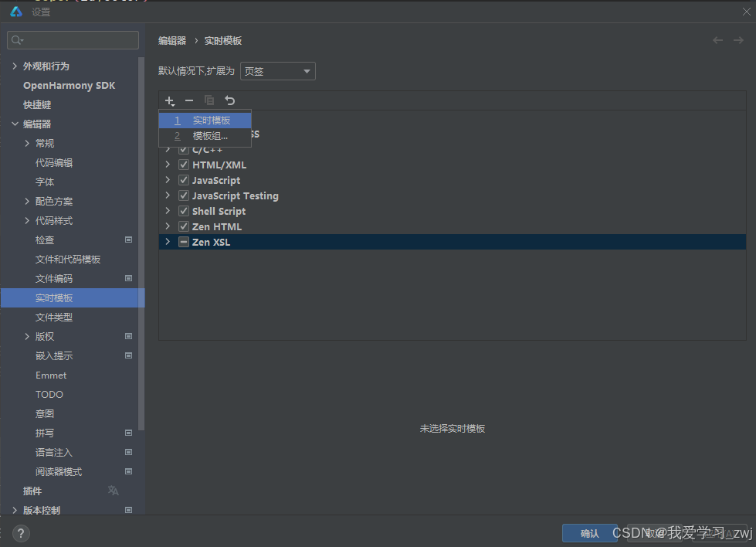The image size is (756, 547).
Task: Click the 确认 button
Action: click(590, 533)
